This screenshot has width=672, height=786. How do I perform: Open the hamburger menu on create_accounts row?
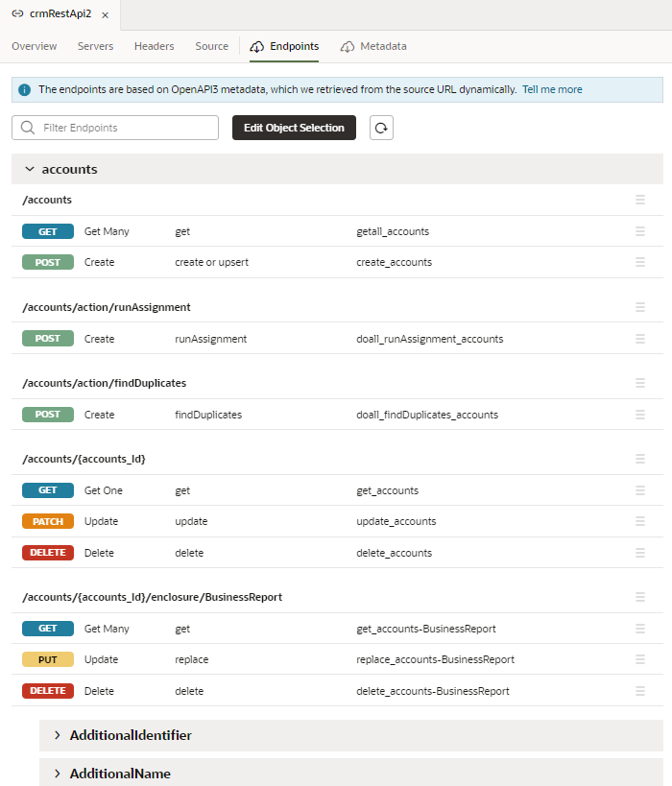(640, 261)
